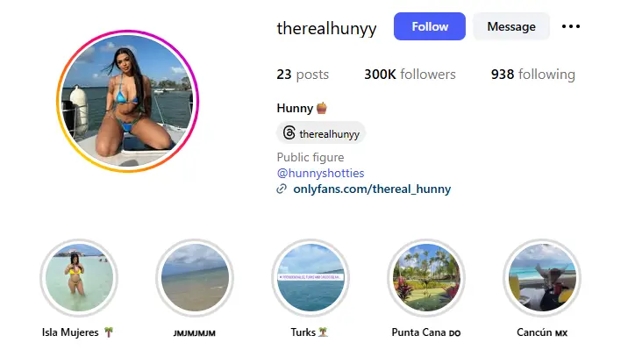The width and height of the screenshot is (628, 364).
Task: Open the Cancún MX highlight
Action: [x=542, y=278]
